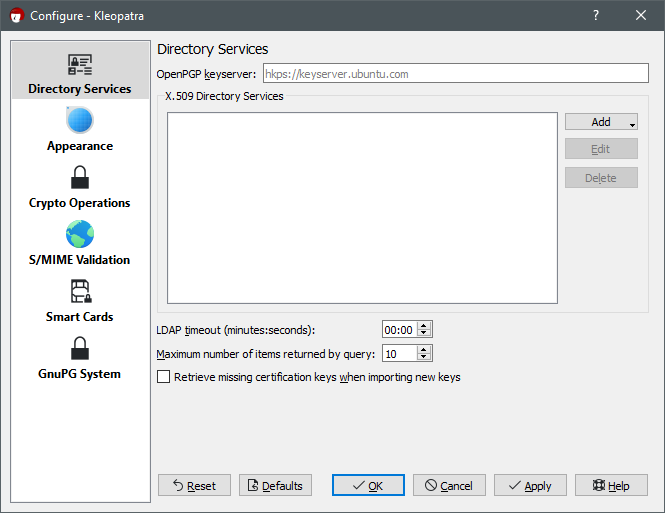Viewport: 665px width, 513px height.
Task: Open the Crypto Operations padlock icon
Action: 80,177
